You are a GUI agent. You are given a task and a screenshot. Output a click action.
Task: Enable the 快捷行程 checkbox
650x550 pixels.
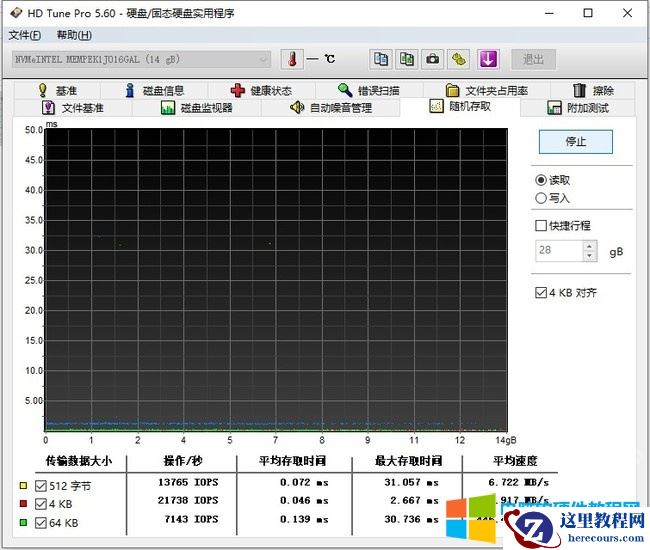tap(542, 225)
